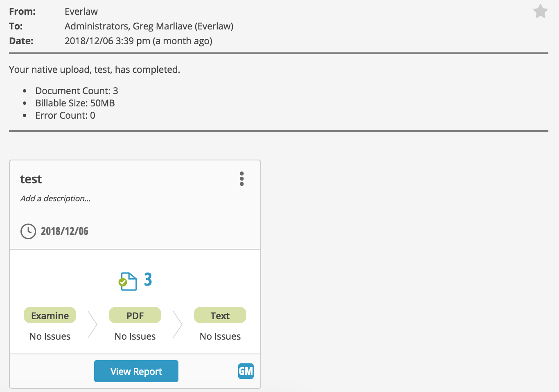
Task: Click the Document Count: 3 line
Action: [77, 91]
